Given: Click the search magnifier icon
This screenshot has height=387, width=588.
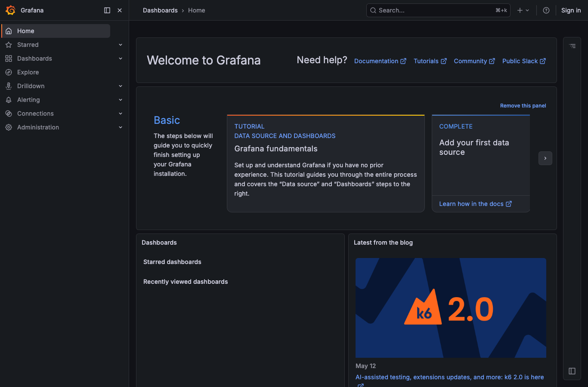Looking at the screenshot, I should tap(373, 10).
